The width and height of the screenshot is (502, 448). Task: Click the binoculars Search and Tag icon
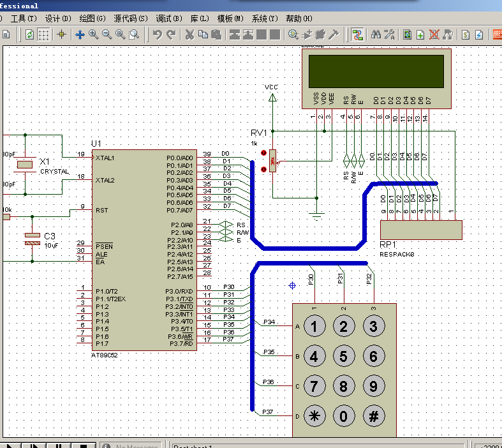point(376,34)
